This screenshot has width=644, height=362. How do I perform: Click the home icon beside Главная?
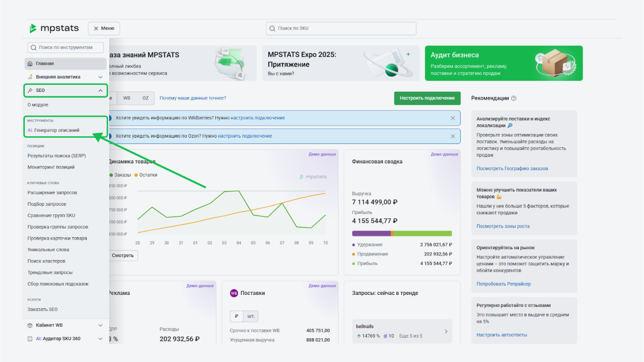point(30,64)
